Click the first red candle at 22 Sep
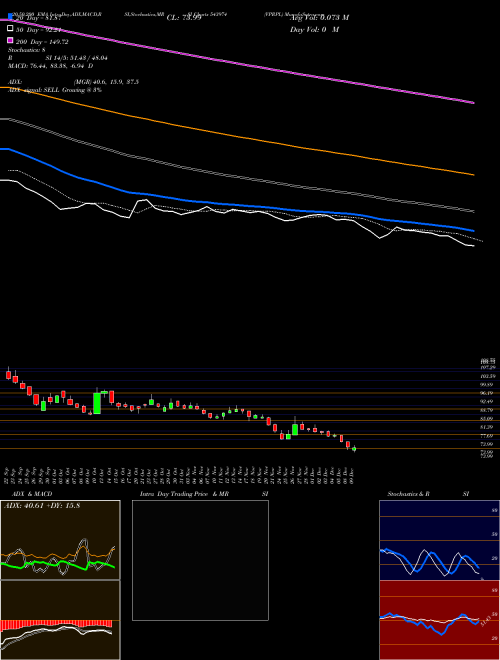The image size is (500, 660). pos(8,374)
